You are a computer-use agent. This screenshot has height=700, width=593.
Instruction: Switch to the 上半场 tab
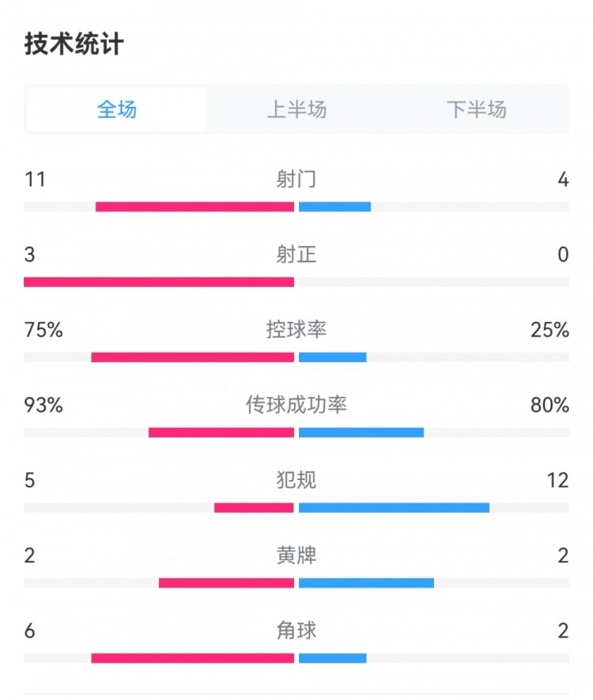pos(296,109)
